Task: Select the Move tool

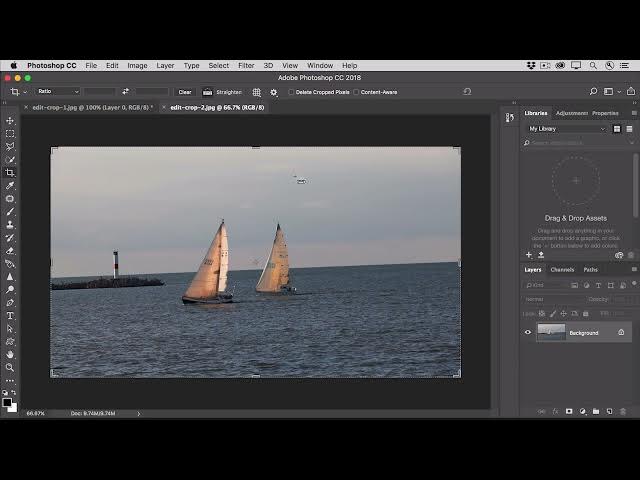Action: 10,120
